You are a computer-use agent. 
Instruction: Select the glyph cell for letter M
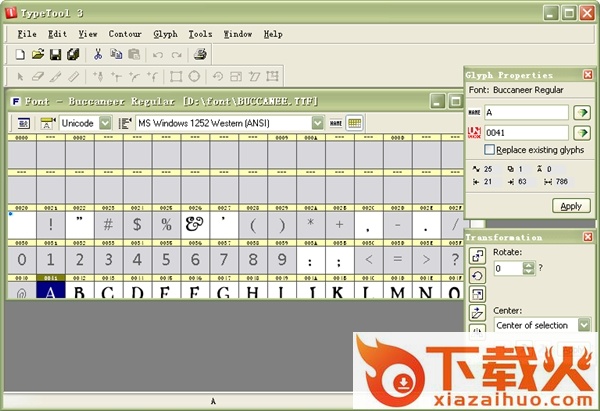398,290
